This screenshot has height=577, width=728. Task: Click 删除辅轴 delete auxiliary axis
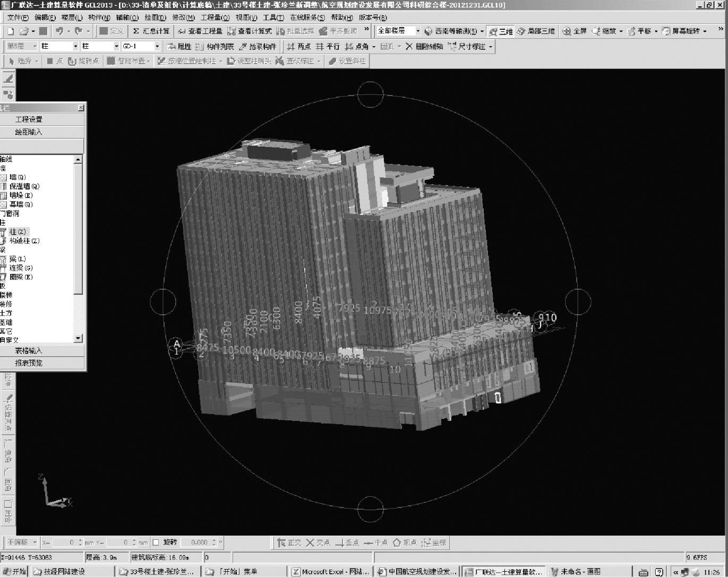coord(424,47)
